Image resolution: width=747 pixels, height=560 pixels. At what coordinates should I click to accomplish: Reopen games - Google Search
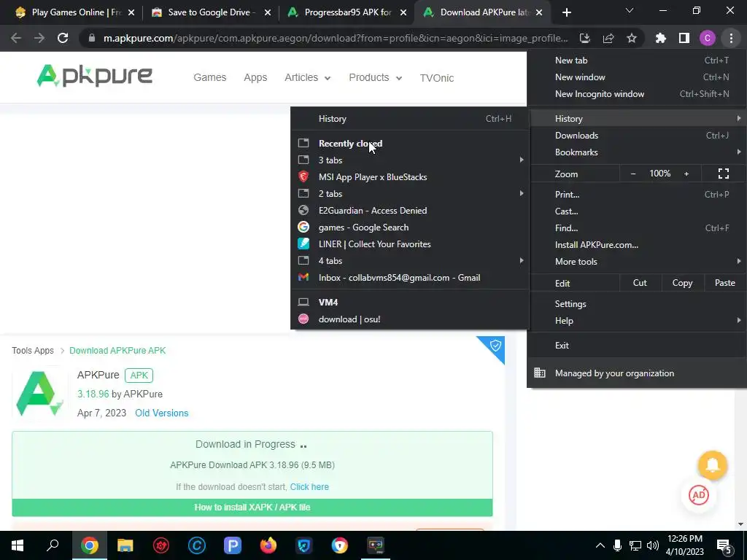410,227
